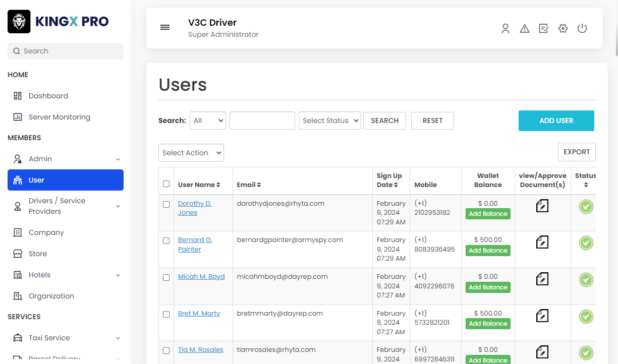Open the Select Action dropdown
The height and width of the screenshot is (364, 618).
(x=191, y=153)
